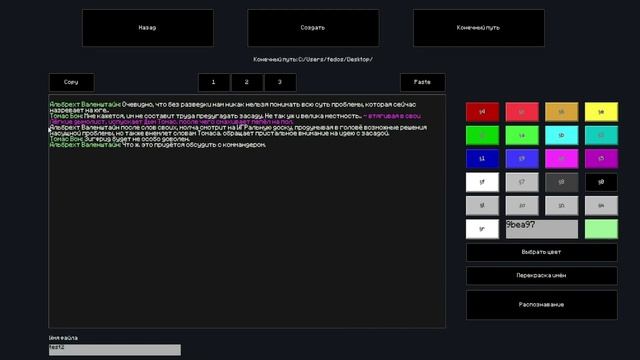The height and width of the screenshot is (360, 640).
Task: Pick the light aqua §b swatch
Action: pyautogui.click(x=561, y=135)
